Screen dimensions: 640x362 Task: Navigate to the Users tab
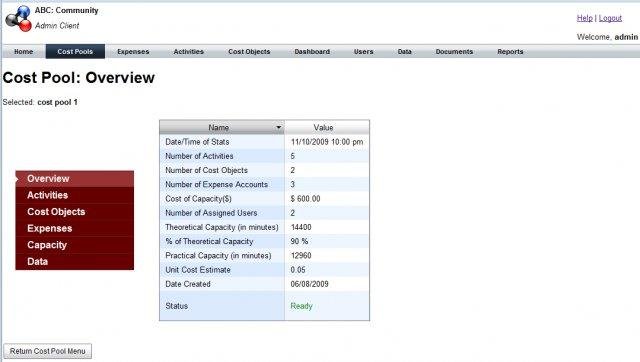coord(363,51)
